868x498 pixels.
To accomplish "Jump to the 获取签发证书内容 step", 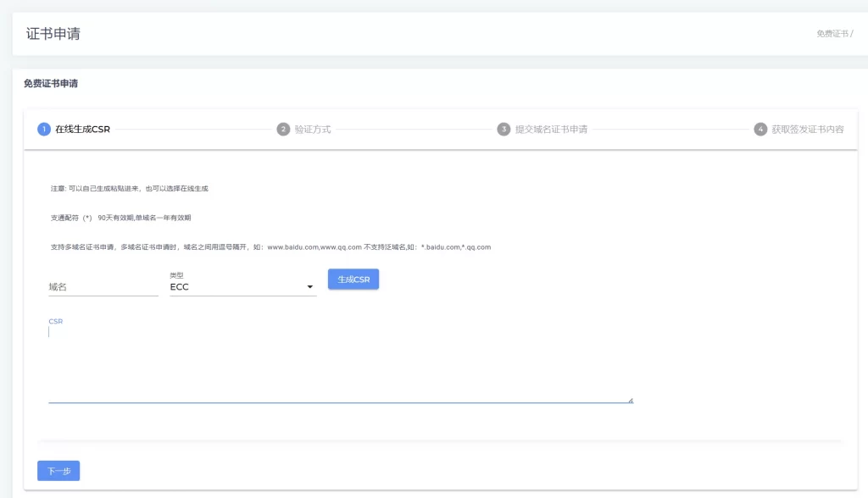I will (x=807, y=130).
